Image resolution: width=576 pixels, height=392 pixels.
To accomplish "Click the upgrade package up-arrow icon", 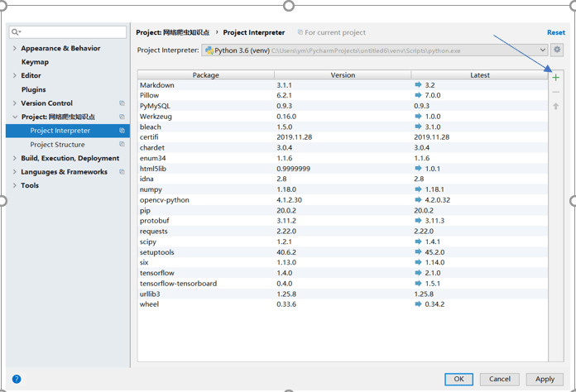I will pos(555,107).
